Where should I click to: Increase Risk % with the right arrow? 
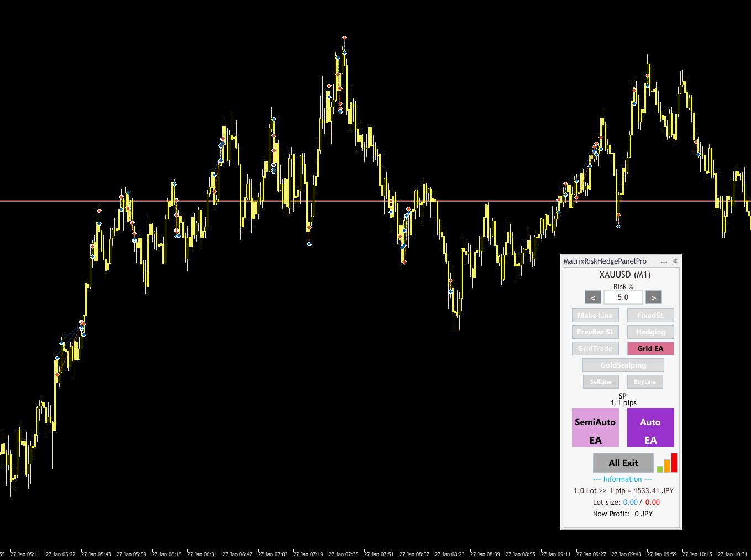654,297
